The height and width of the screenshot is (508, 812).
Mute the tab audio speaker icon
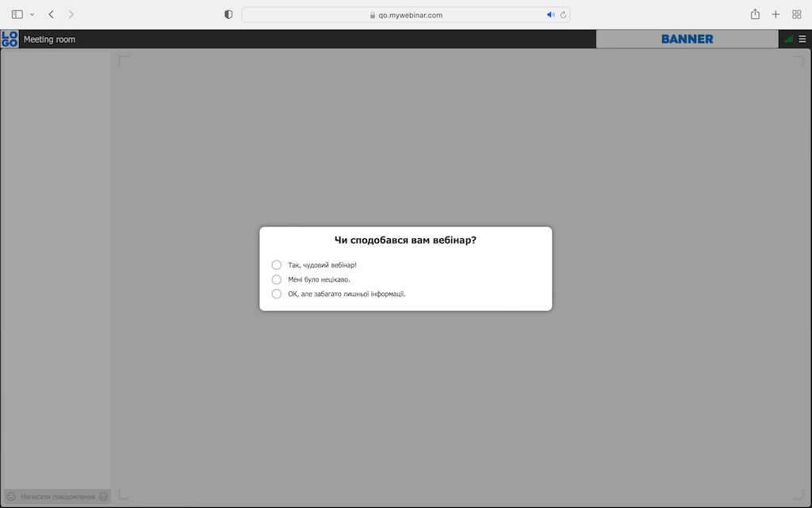pos(551,14)
